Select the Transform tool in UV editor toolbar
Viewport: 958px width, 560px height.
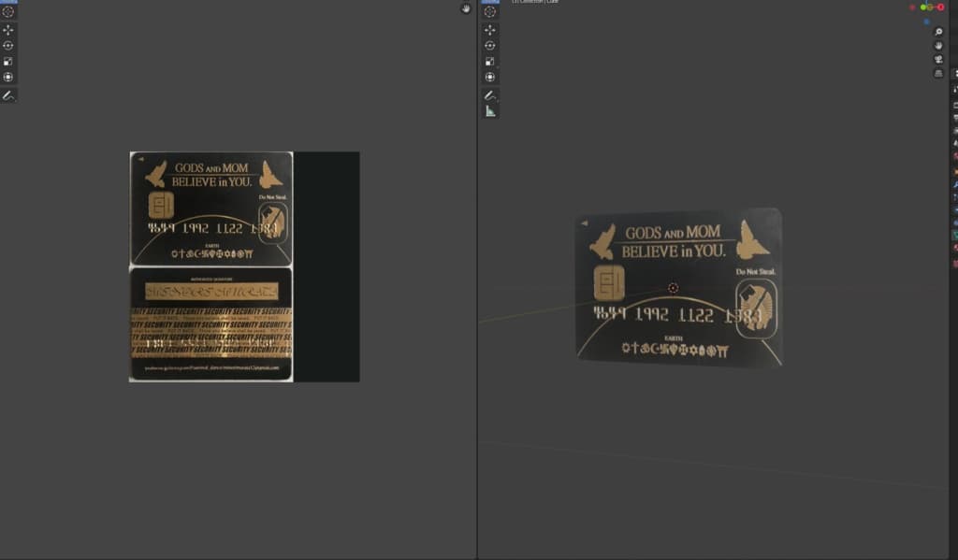(7, 77)
